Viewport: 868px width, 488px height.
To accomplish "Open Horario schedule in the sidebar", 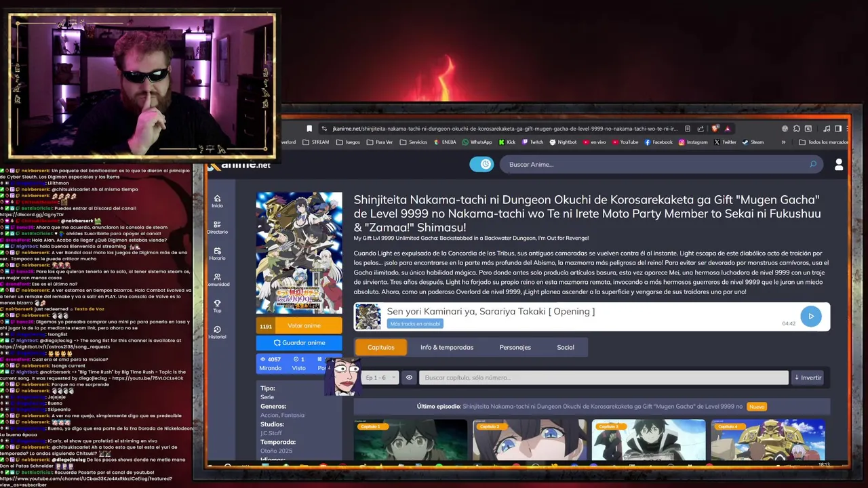I will (x=217, y=254).
